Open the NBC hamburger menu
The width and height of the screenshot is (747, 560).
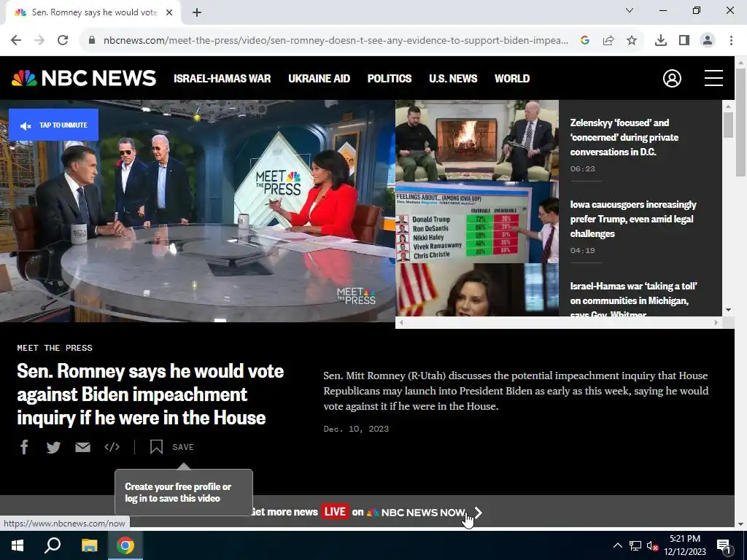tap(713, 78)
